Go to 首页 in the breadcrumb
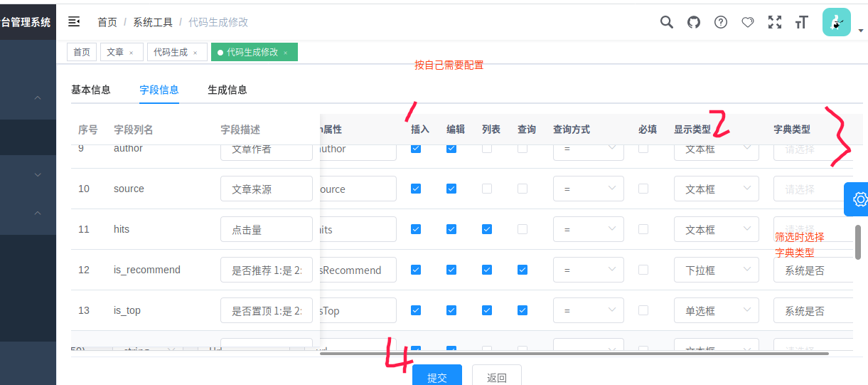Image resolution: width=868 pixels, height=385 pixels. [x=107, y=22]
